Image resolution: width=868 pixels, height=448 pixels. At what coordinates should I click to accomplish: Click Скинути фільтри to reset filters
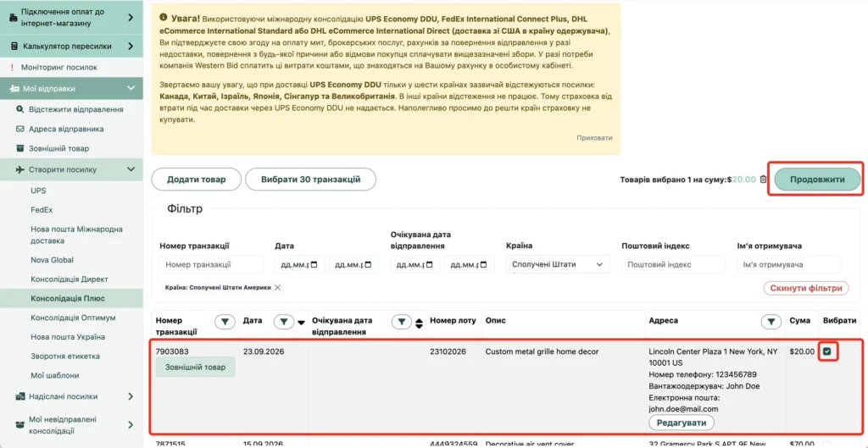pyautogui.click(x=806, y=288)
